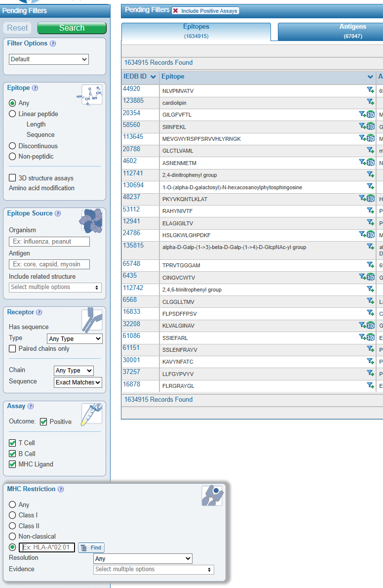The width and height of the screenshot is (383, 588).
Task: Remove the Include Positive Assays filter
Action: [x=176, y=11]
